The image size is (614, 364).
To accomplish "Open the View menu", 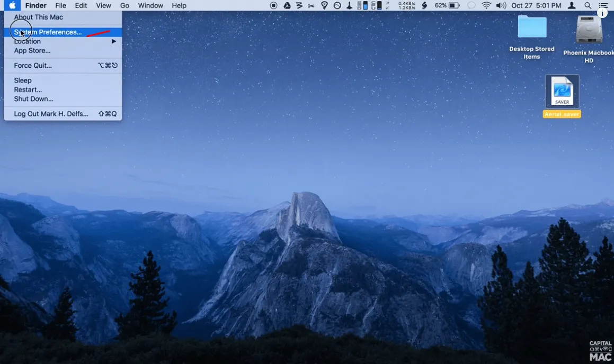I will (103, 5).
